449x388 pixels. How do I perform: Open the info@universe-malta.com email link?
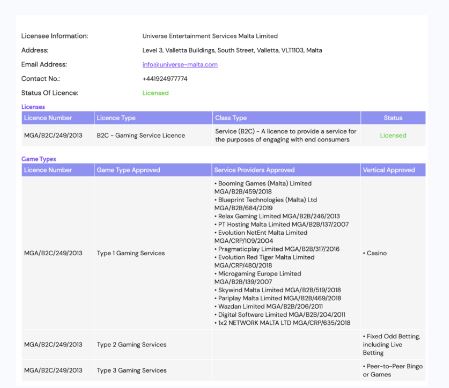pyautogui.click(x=180, y=65)
